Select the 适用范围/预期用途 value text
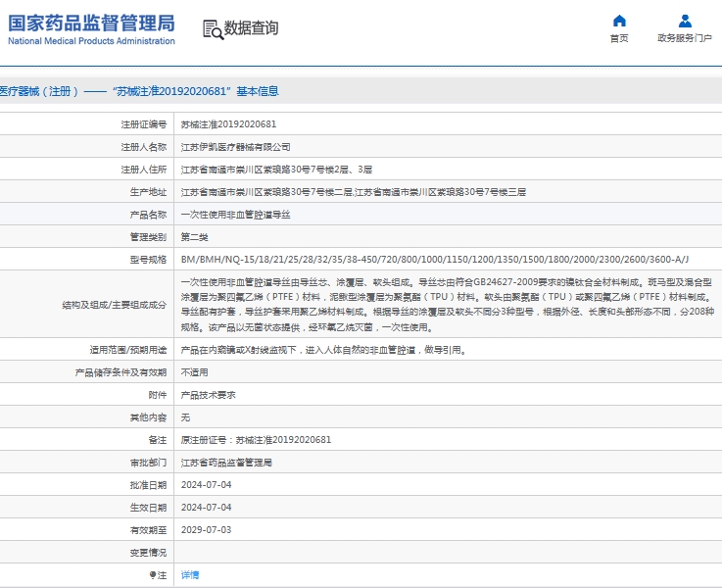This screenshot has width=722, height=588. (324, 350)
